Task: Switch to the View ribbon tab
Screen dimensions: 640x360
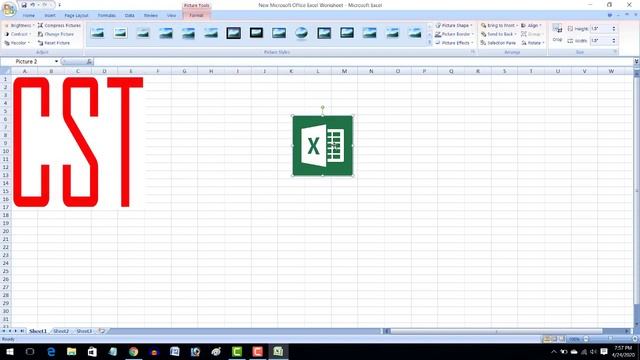Action: pyautogui.click(x=171, y=16)
